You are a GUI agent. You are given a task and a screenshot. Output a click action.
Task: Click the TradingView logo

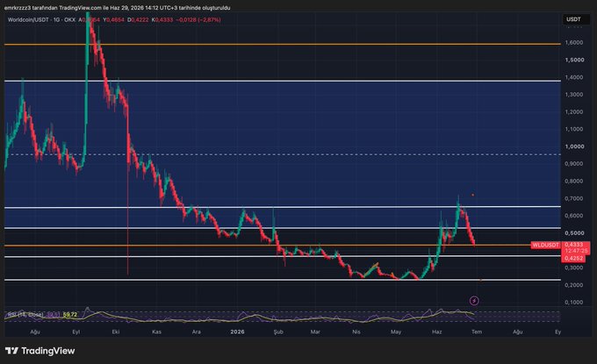point(40,351)
